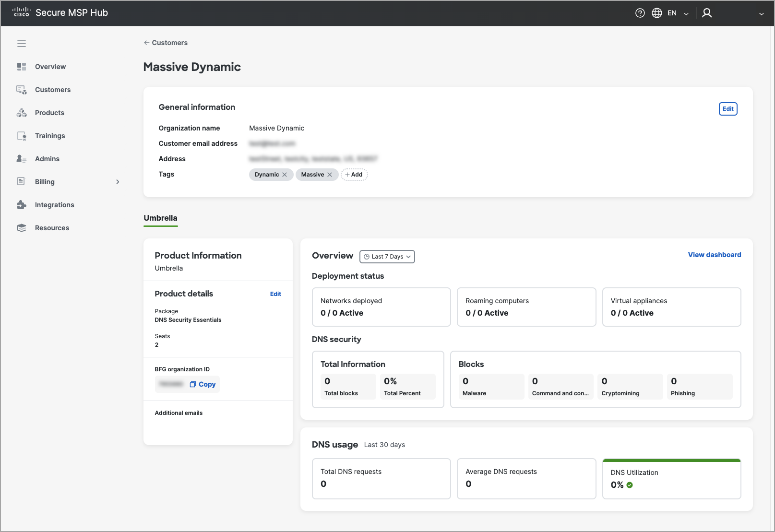Click the Customers sidebar icon
Viewport: 775px width, 532px height.
pos(22,90)
